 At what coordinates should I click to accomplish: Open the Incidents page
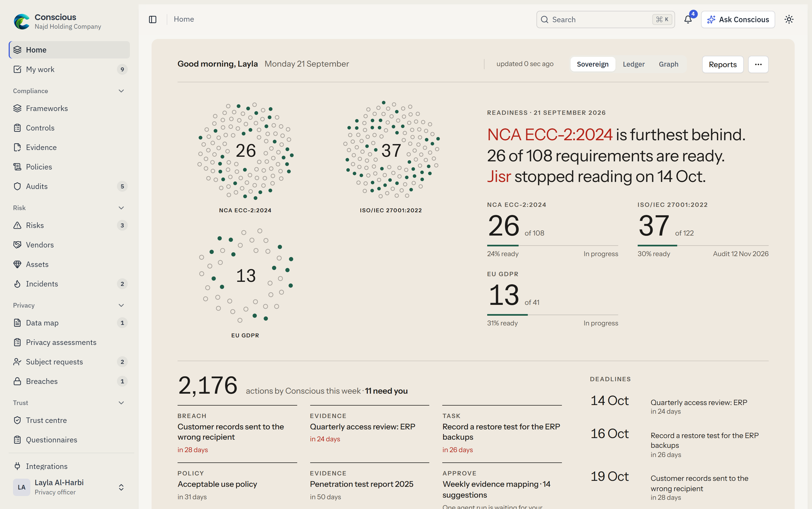click(x=69, y=284)
